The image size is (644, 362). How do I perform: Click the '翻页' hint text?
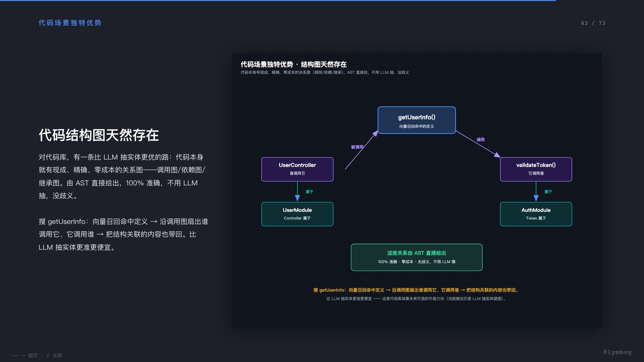coord(33,356)
